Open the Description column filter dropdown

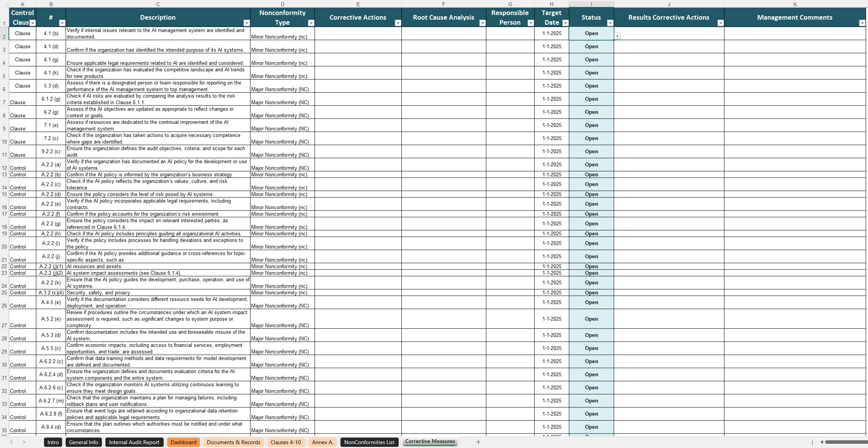click(247, 23)
